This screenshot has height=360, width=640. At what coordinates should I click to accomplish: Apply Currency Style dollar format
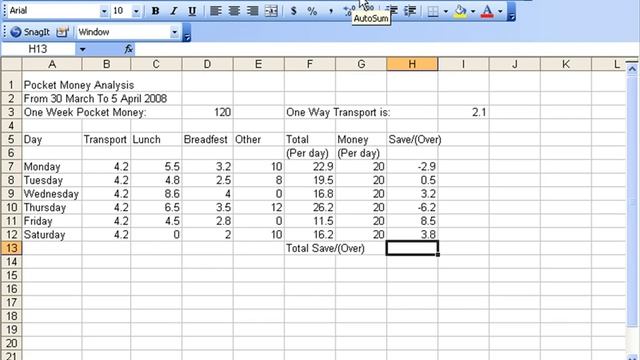click(293, 11)
